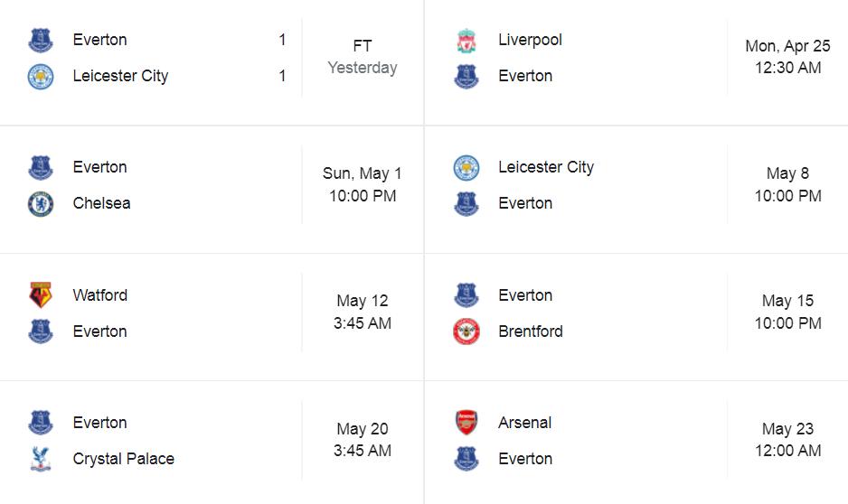Image resolution: width=848 pixels, height=504 pixels.
Task: Open the FT Yesterday match result
Action: click(363, 57)
